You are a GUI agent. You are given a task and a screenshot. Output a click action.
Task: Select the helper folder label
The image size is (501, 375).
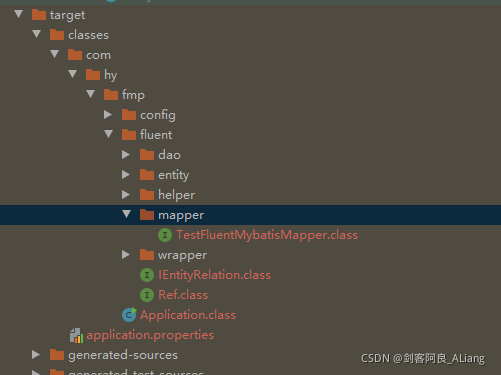pos(176,195)
